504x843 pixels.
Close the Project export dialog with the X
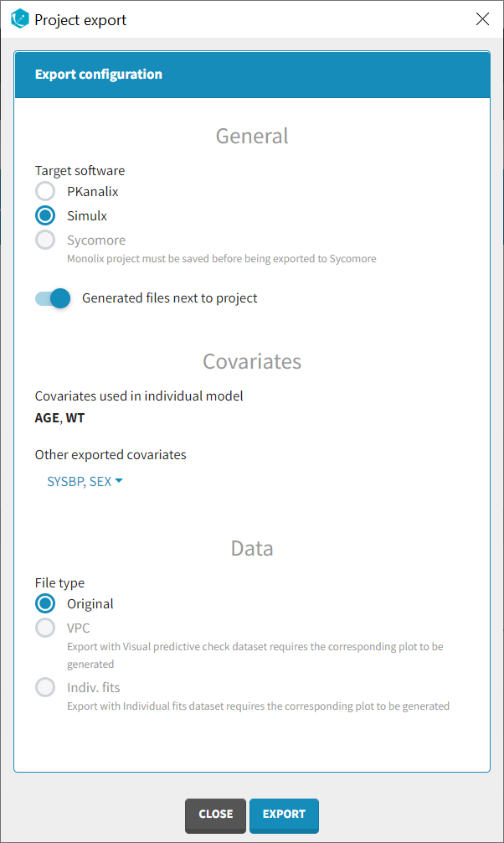point(482,19)
